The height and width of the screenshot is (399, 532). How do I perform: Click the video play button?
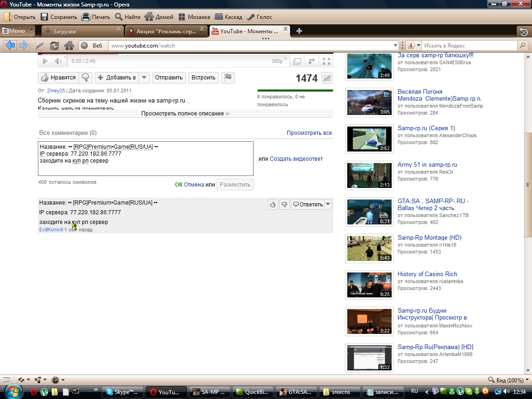coord(45,61)
